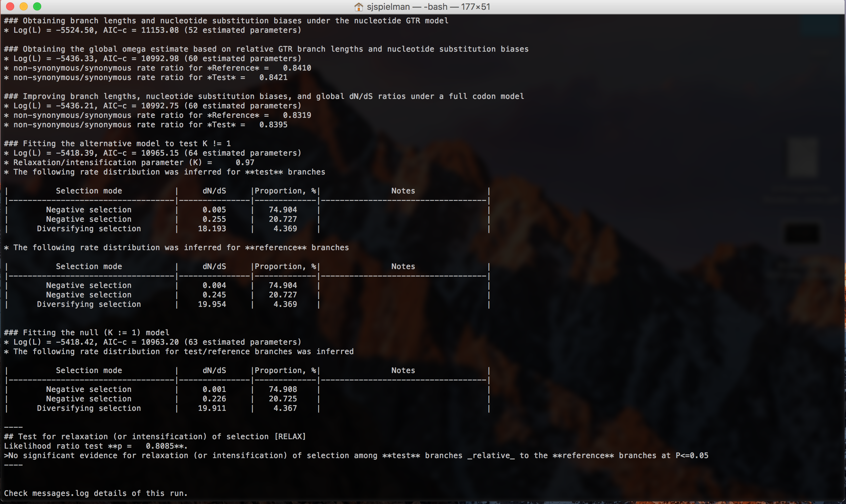Click the 'Log(L) = -5436.33' text
This screenshot has width=846, height=504.
click(53, 58)
